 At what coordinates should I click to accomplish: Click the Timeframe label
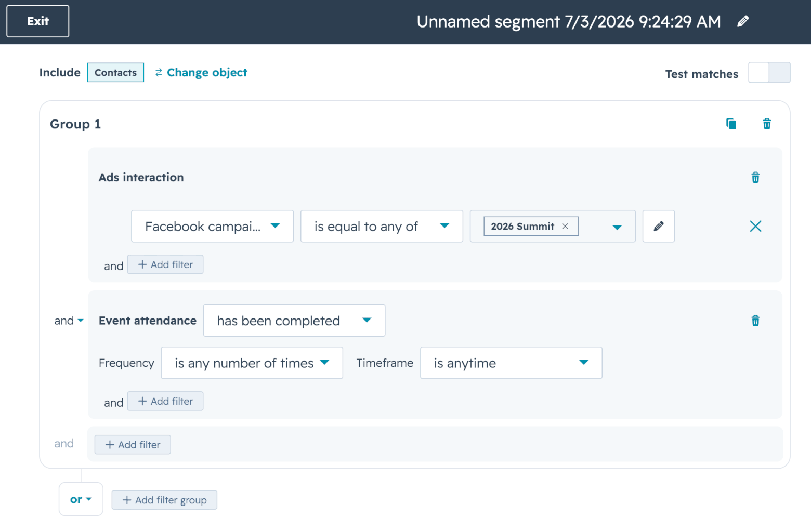click(385, 363)
